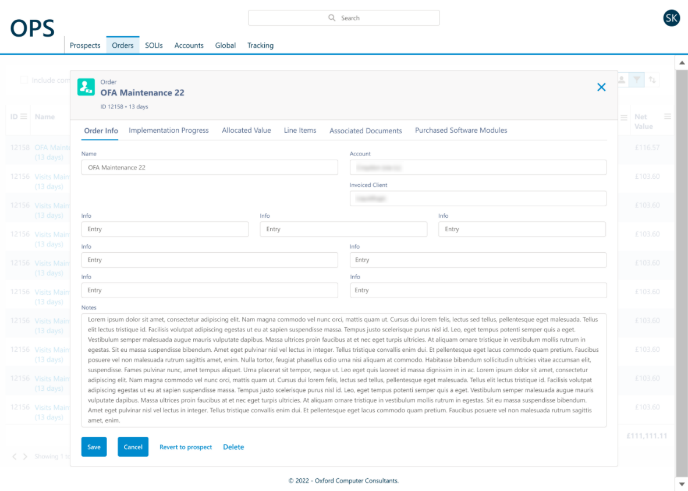Click the filter funnel icon behind the dialog
688x491 pixels.
(x=636, y=80)
